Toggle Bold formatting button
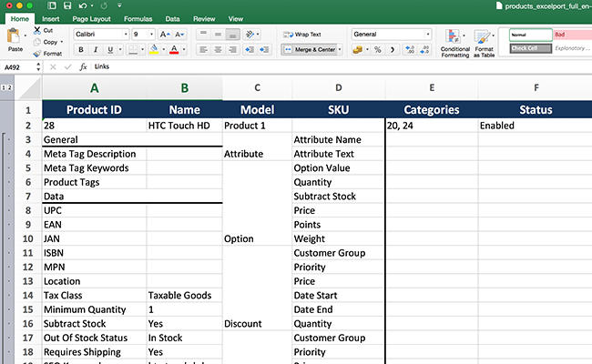Screen dimensions: 592x364 click(81, 49)
